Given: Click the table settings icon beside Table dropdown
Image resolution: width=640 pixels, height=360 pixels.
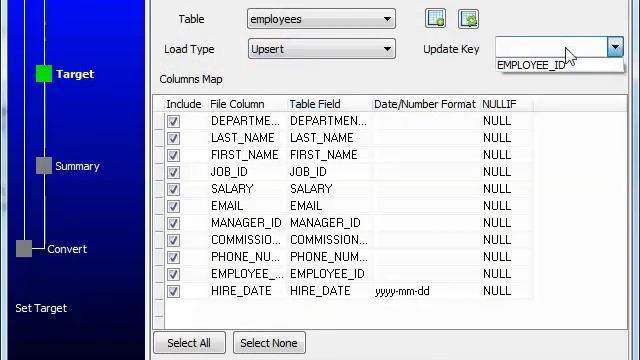Looking at the screenshot, I should [x=468, y=19].
